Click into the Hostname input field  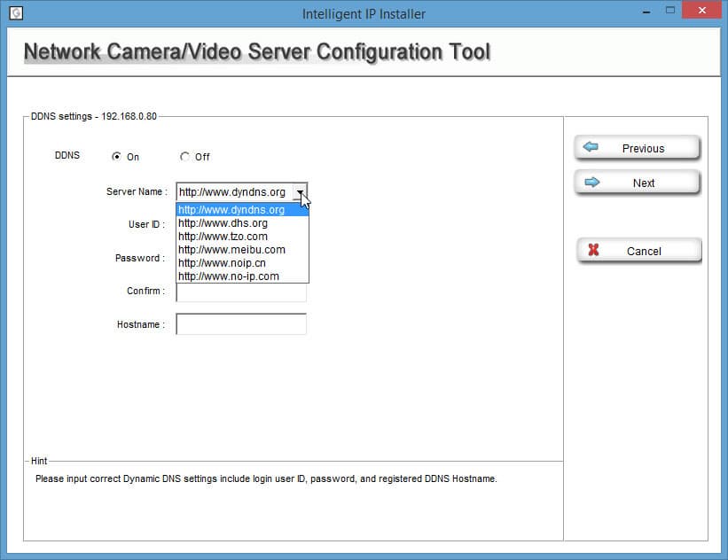pos(241,323)
